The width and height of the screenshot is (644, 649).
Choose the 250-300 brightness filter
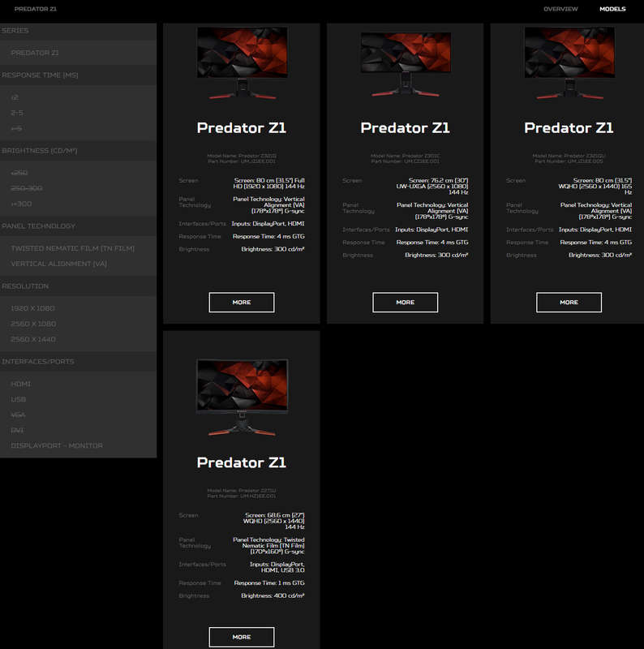pos(27,188)
